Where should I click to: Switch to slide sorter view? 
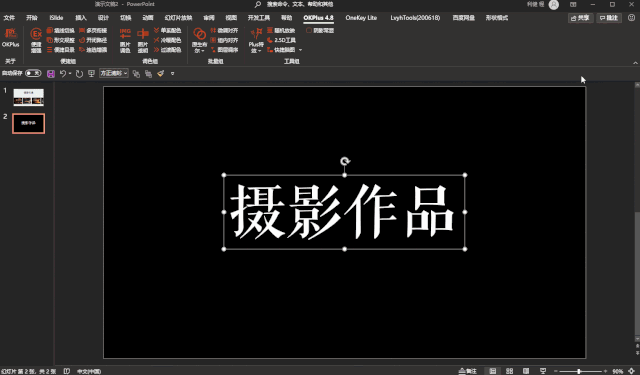(x=509, y=371)
